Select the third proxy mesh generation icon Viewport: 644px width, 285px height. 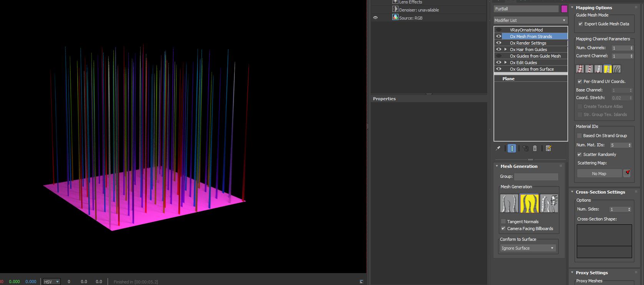tap(549, 203)
